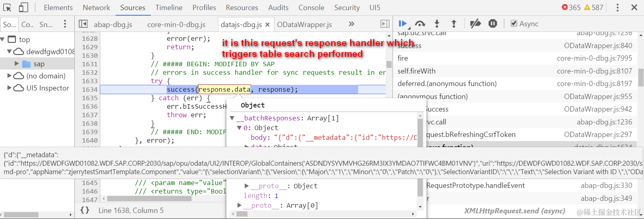The image size is (644, 219).
Task: Open abap-dbg.js:349 source link
Action: [x=606, y=198]
